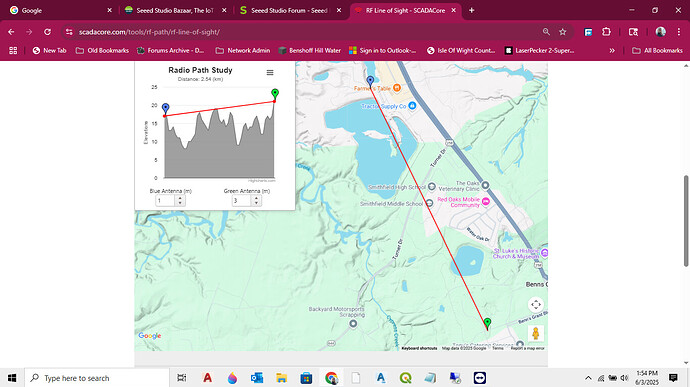The width and height of the screenshot is (690, 387).
Task: Open the browser extensions puzzle icon
Action: click(606, 32)
